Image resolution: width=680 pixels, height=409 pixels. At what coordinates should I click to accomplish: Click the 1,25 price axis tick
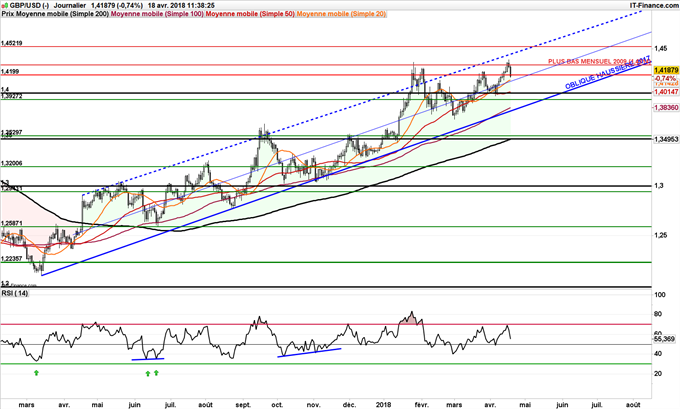660,235
